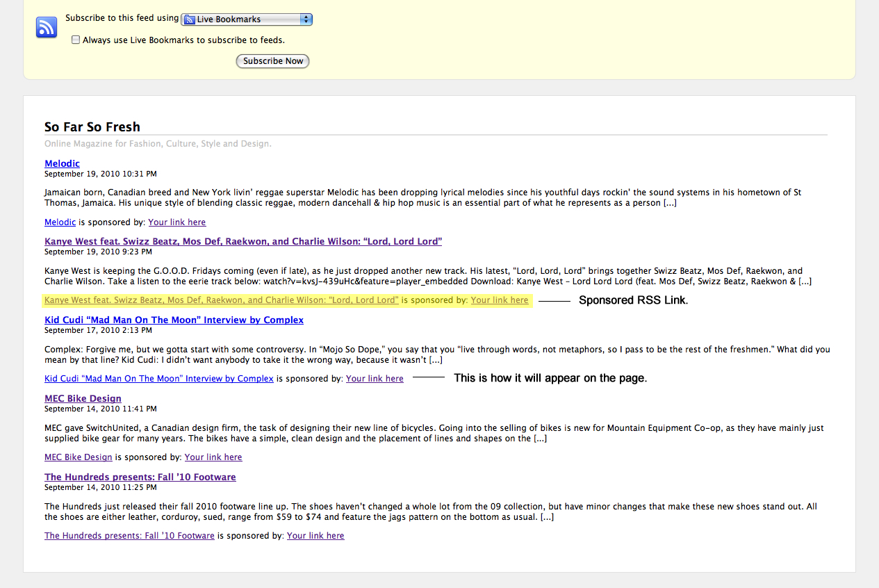Click Your link here in highlighted sponsor line
879x588 pixels.
(500, 300)
